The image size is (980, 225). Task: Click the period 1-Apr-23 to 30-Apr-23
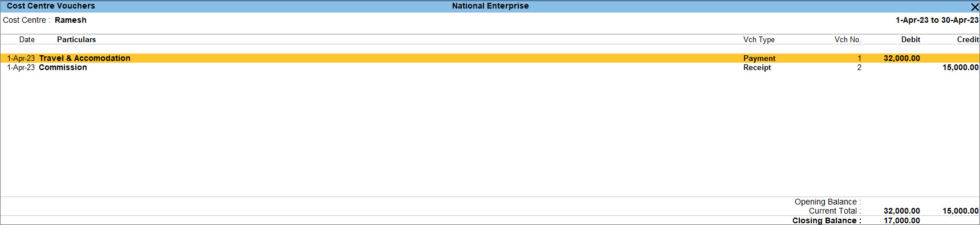point(937,20)
